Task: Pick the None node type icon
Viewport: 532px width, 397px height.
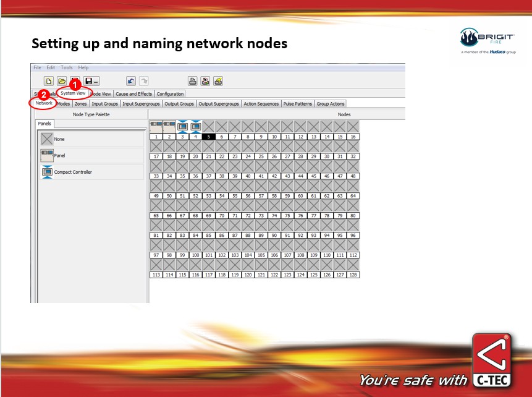Action: (47, 139)
